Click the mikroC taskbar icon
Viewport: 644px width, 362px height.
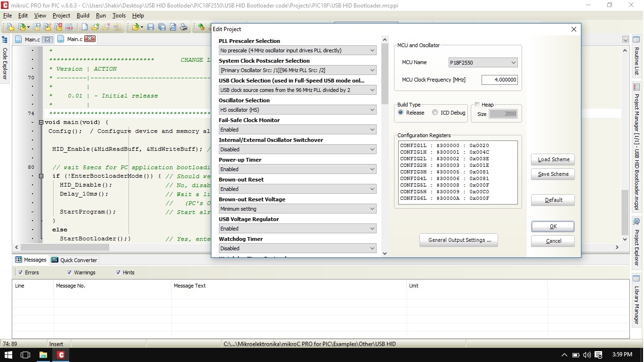coord(61,354)
